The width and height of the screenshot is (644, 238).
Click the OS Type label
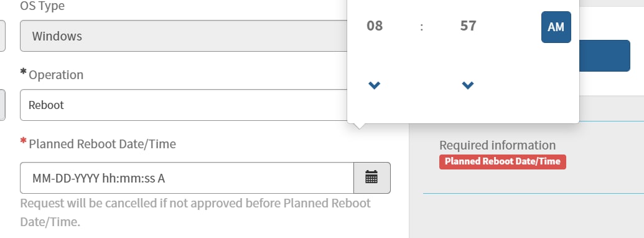coord(42,6)
